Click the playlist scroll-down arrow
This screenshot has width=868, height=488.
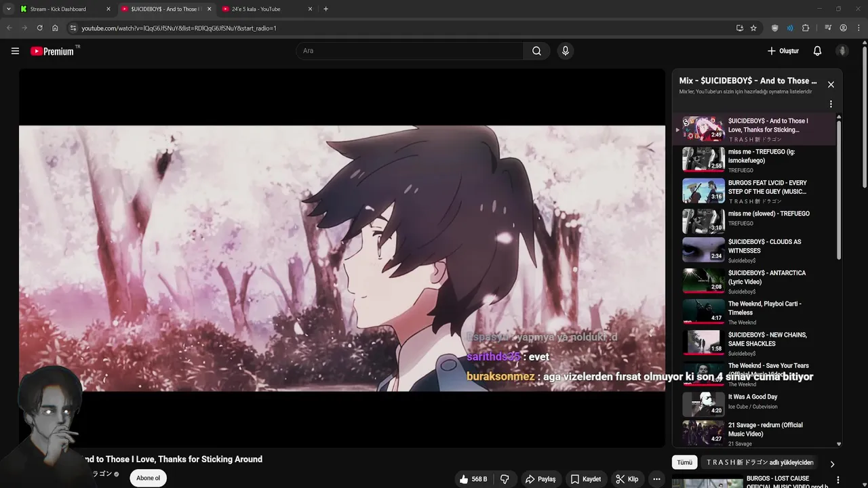click(839, 445)
